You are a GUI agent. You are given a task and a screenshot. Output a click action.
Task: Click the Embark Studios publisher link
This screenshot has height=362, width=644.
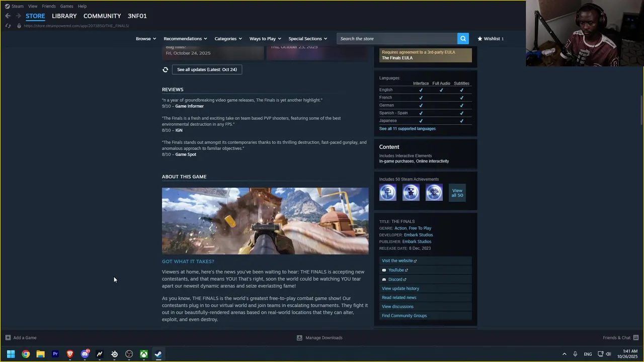[x=417, y=242]
